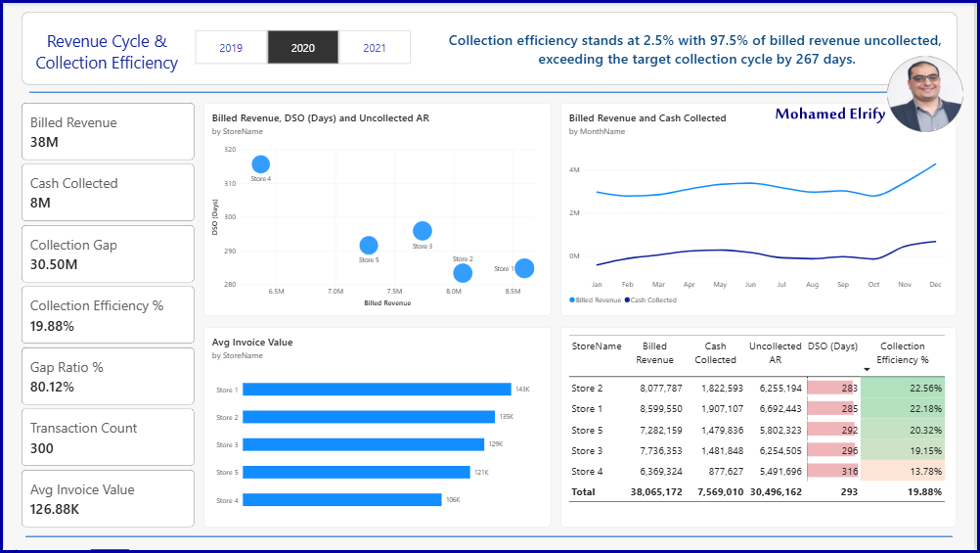
Task: Click the Store 2 bar showing 135K
Action: click(x=369, y=417)
